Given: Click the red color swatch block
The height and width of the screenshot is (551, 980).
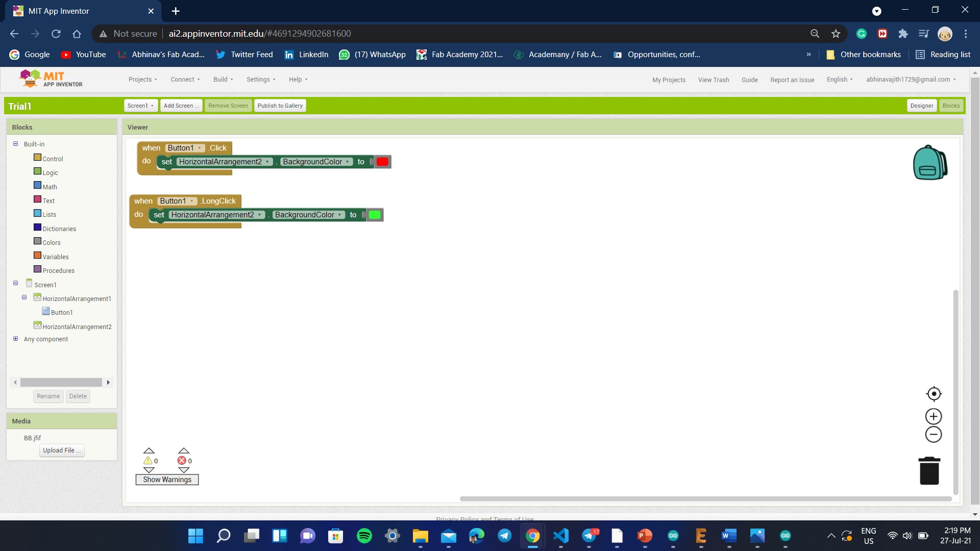Looking at the screenshot, I should [x=382, y=162].
